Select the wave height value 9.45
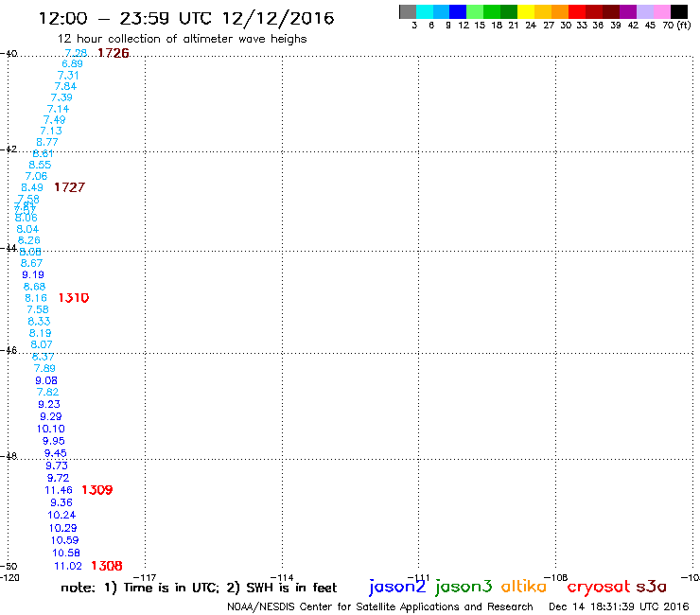Viewport: 700px width, 615px height. [56, 453]
